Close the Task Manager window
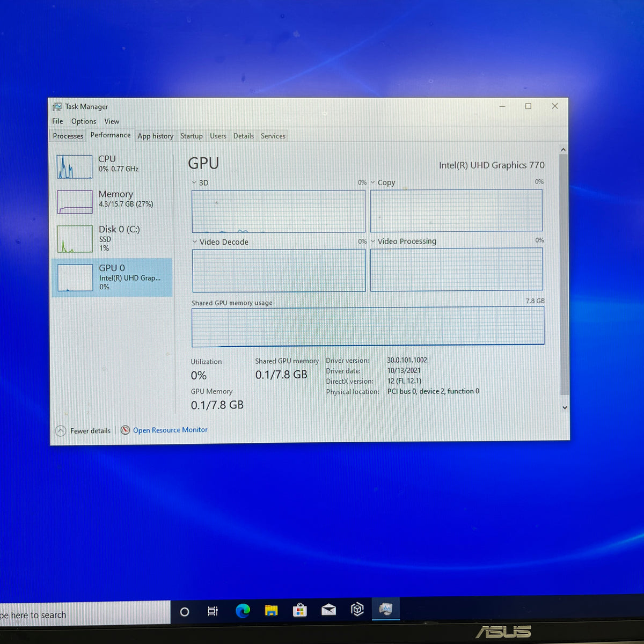This screenshot has height=644, width=644. pos(555,106)
